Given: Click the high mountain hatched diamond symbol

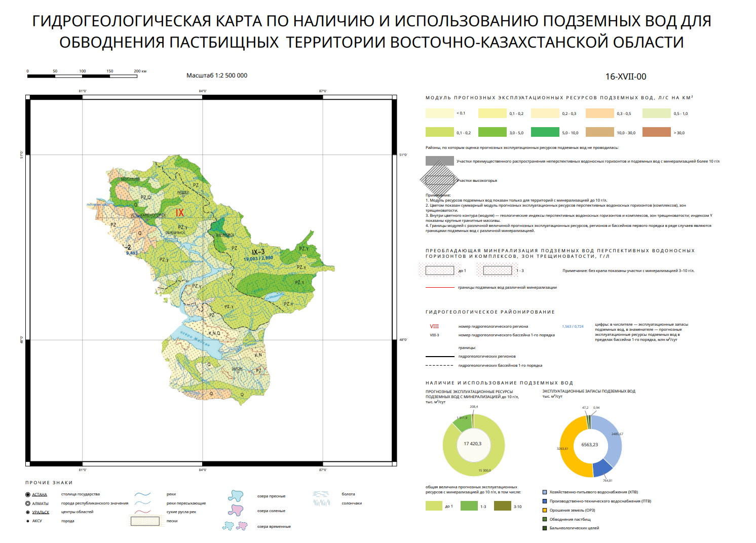Looking at the screenshot, I should tap(439, 180).
